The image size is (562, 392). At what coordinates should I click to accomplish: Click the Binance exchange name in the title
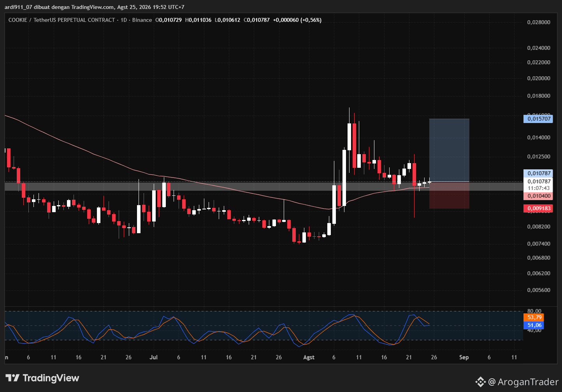142,20
